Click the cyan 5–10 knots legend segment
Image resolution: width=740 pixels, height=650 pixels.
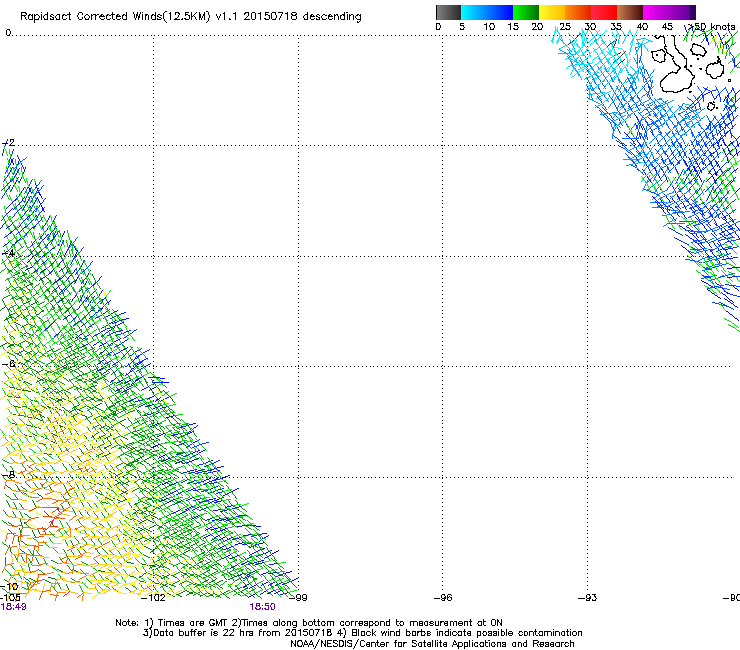pos(474,12)
